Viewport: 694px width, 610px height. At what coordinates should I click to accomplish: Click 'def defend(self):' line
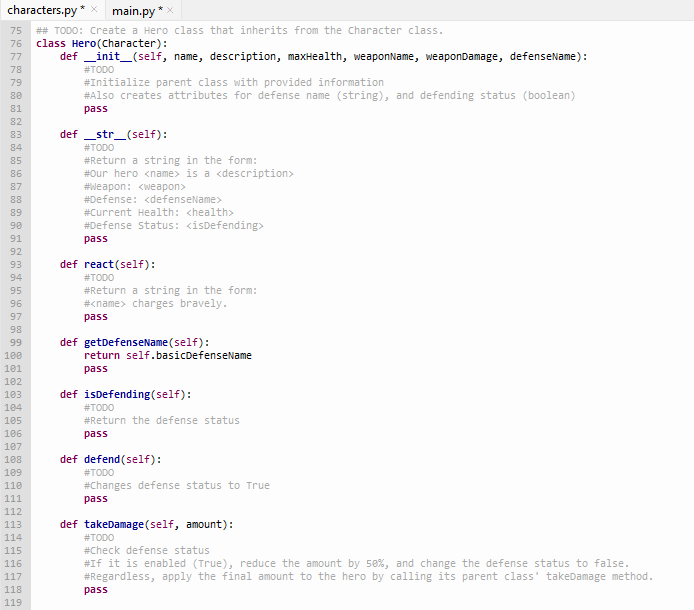[111, 459]
